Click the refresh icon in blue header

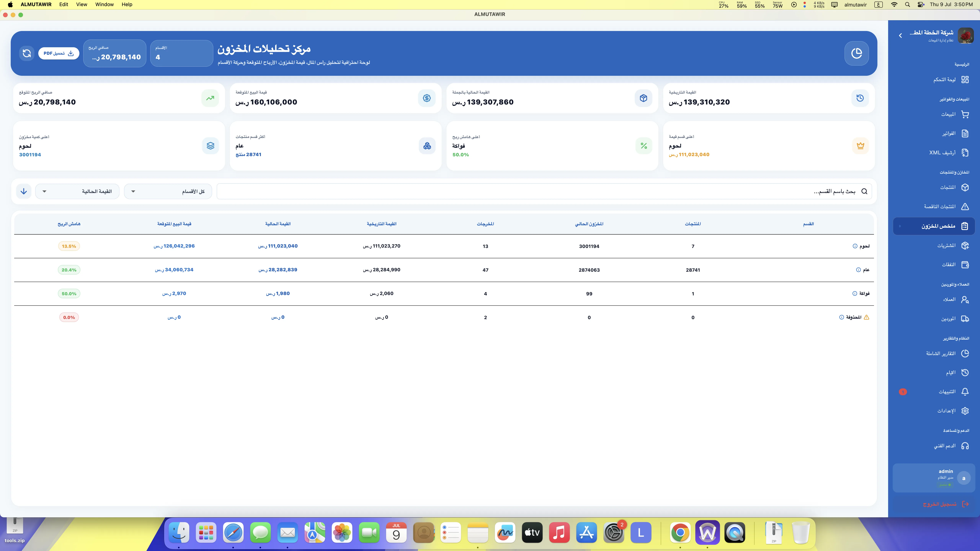point(27,53)
